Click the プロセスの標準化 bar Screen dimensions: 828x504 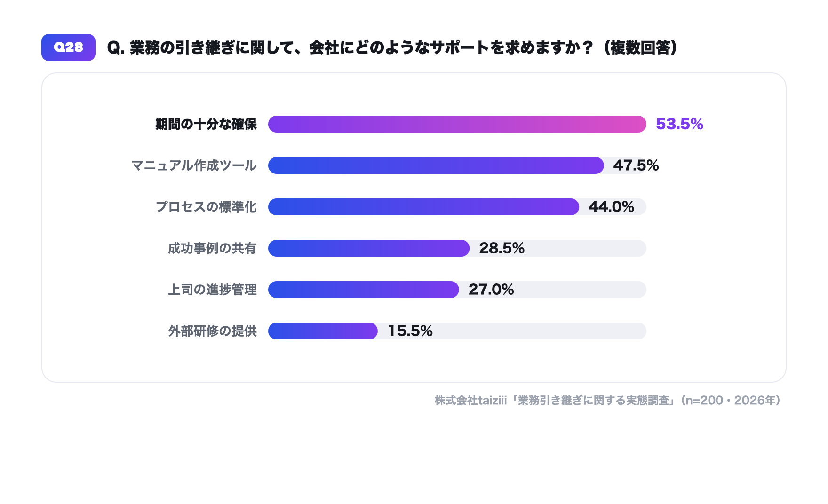[423, 207]
